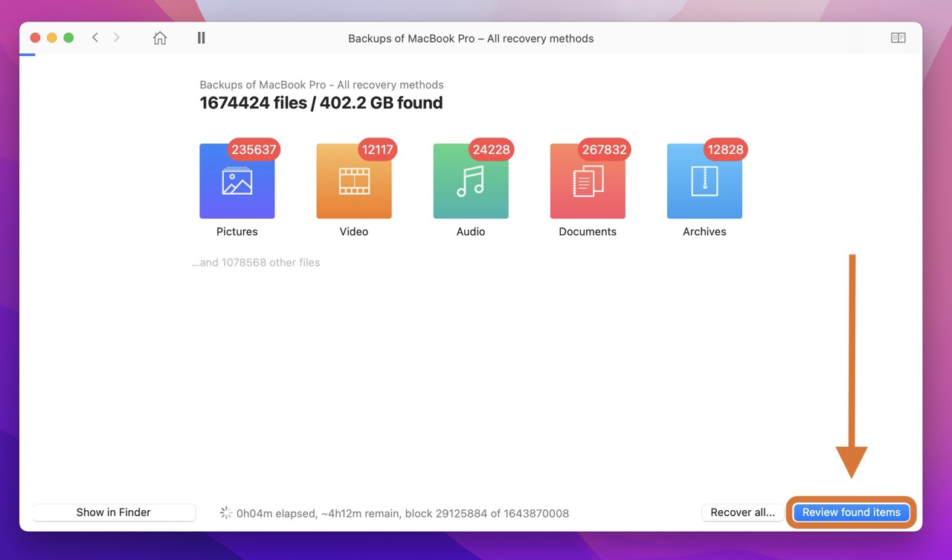Open the Audio category tile

(x=471, y=181)
